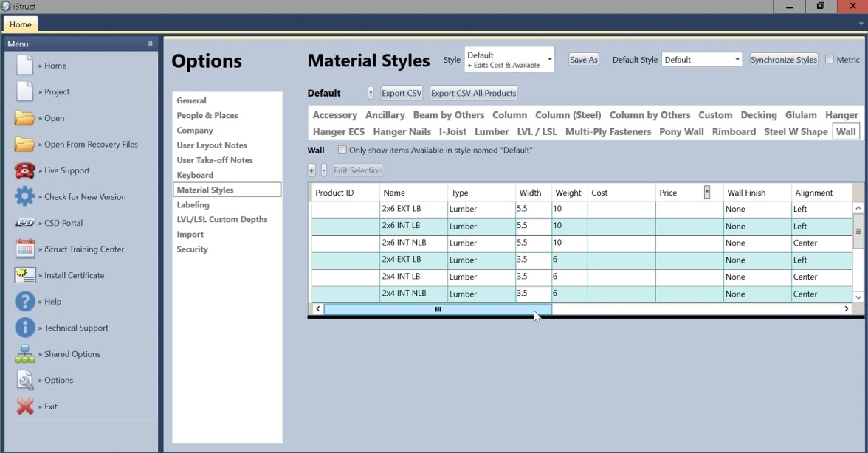868x453 pixels.
Task: Click the Open From Recovery Files folder icon
Action: point(25,145)
